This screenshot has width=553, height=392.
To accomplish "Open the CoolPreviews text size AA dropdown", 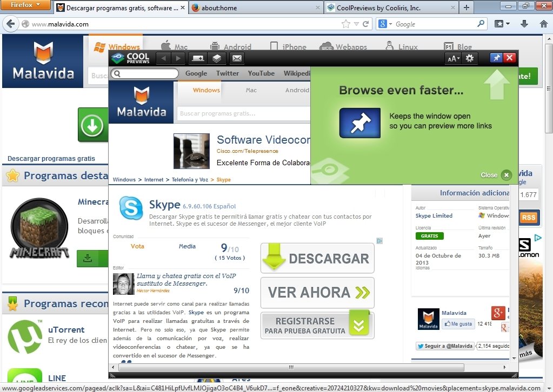I will pos(454,58).
